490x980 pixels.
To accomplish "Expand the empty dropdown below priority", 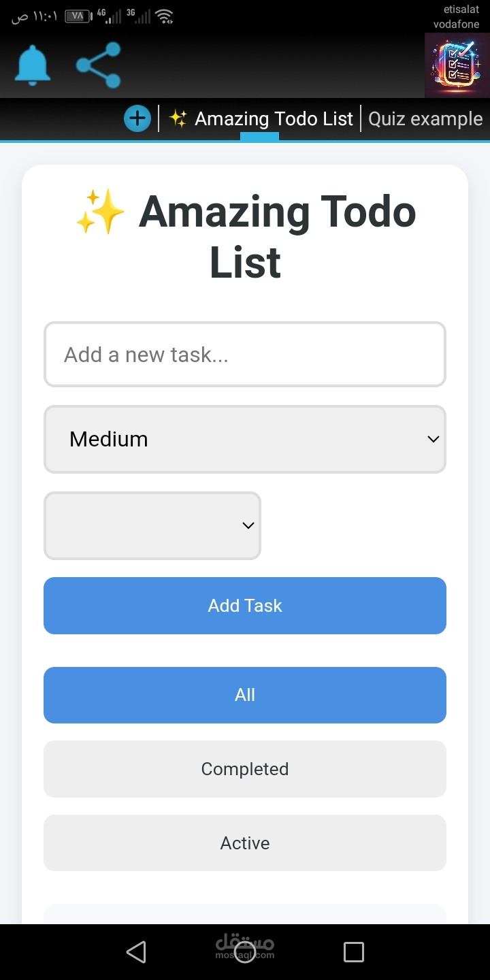I will [x=152, y=525].
